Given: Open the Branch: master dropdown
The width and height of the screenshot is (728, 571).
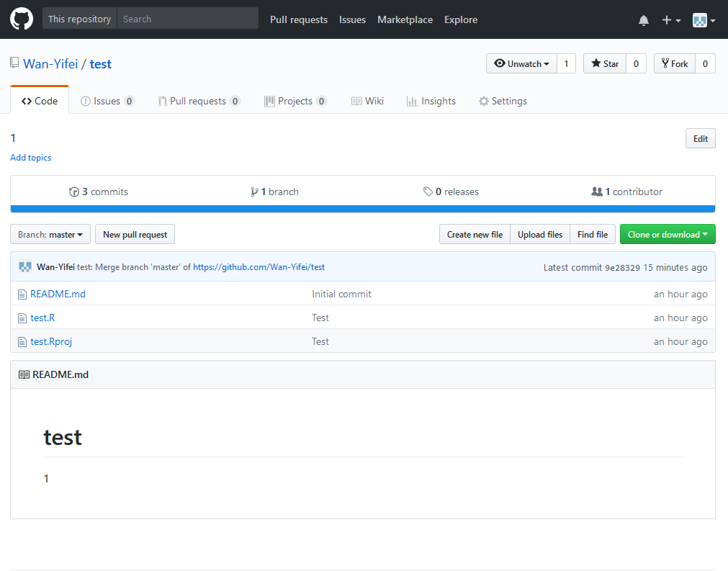Looking at the screenshot, I should click(50, 235).
